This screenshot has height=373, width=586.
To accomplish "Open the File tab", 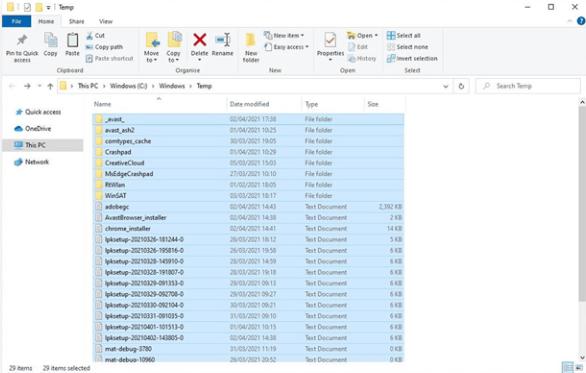I will [16, 21].
